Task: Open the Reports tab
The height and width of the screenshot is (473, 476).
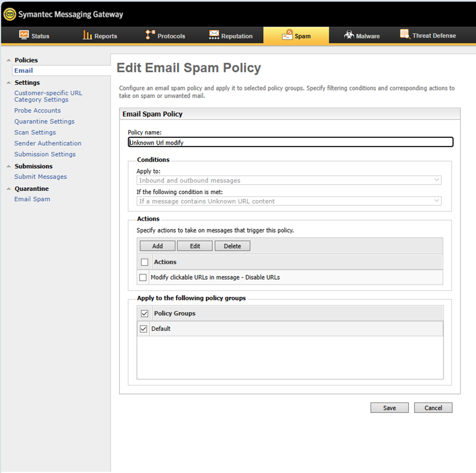Action: 100,36
